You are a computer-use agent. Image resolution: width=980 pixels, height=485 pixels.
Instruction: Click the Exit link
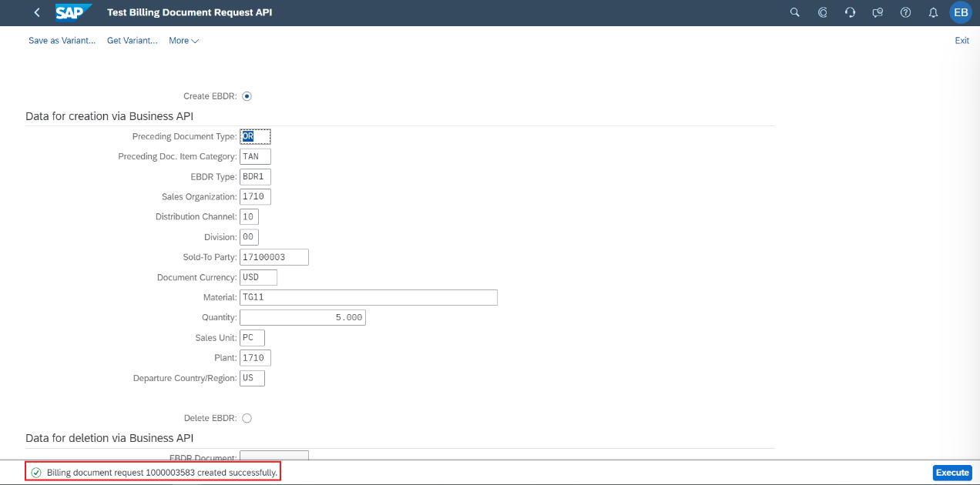(x=962, y=41)
